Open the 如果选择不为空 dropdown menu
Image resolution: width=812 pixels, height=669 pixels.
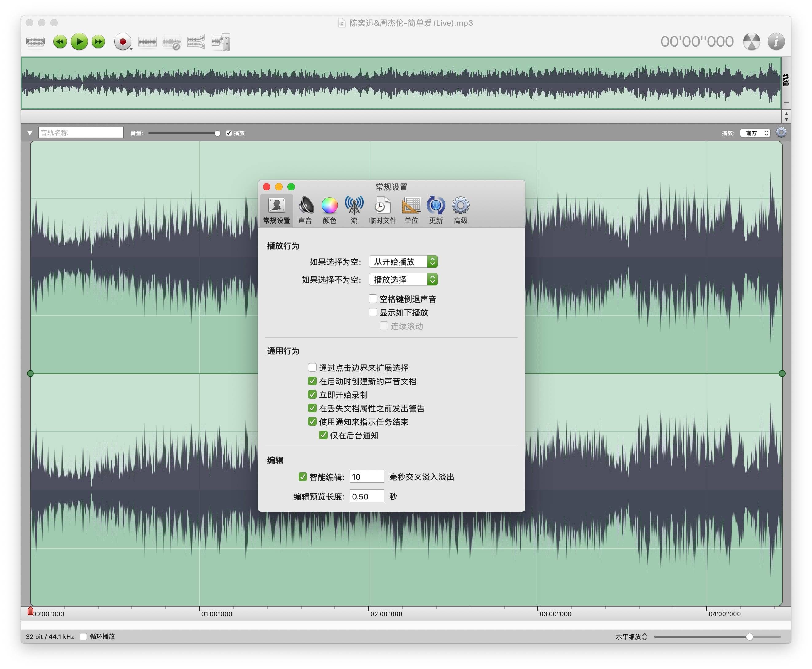point(403,280)
